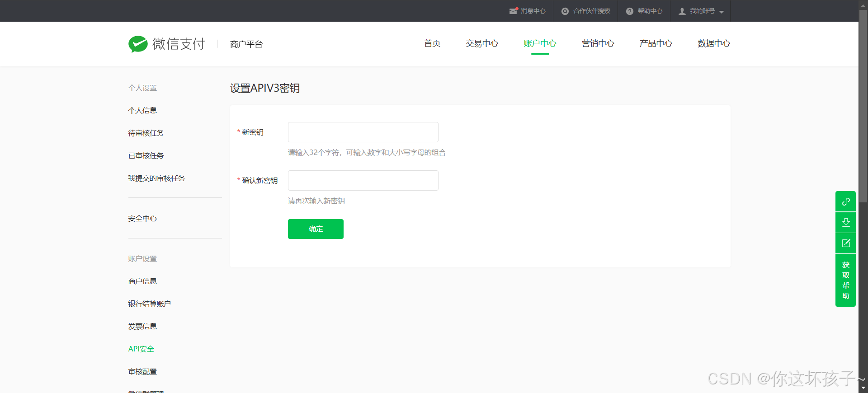Click the edit feedback icon in floating sidebar
This screenshot has width=868, height=393.
[x=846, y=243]
